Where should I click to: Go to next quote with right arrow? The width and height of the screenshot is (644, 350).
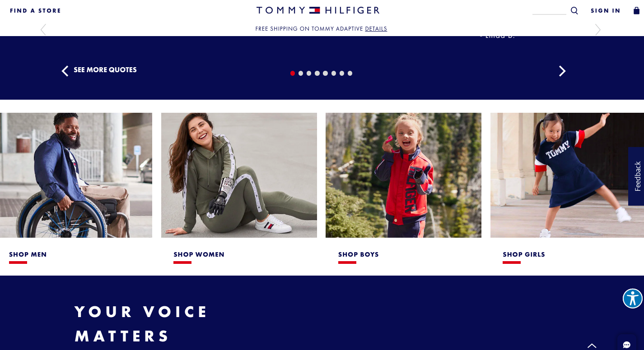pos(562,71)
